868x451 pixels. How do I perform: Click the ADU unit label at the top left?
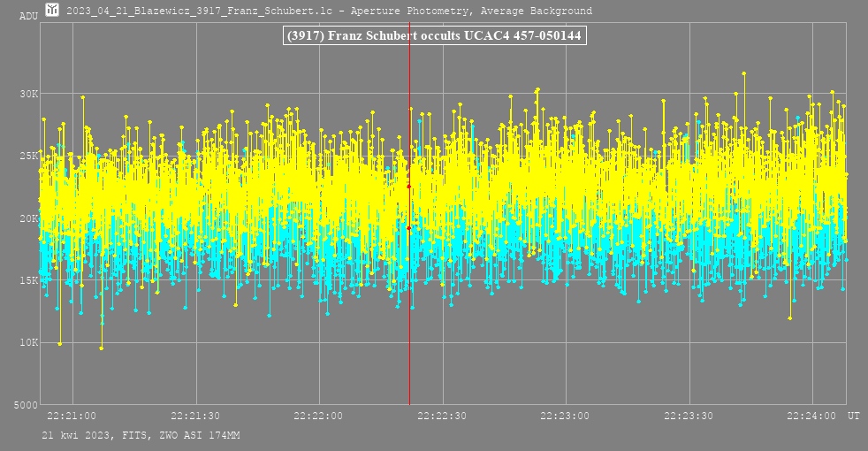(x=29, y=16)
